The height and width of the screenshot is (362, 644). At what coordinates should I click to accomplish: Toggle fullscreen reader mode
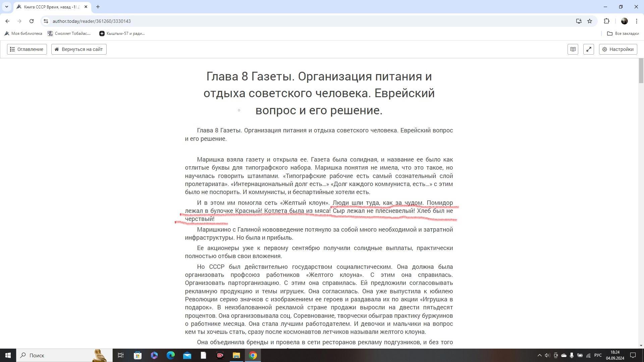[x=589, y=49]
